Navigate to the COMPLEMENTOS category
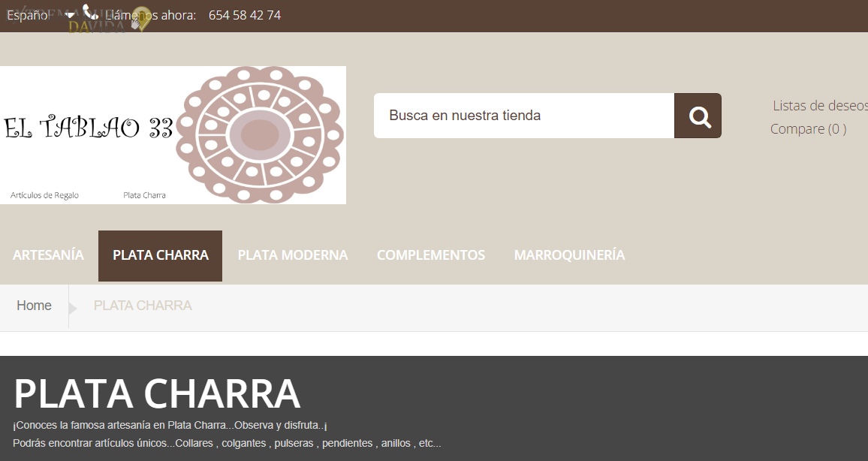This screenshot has height=461, width=868. [x=430, y=255]
